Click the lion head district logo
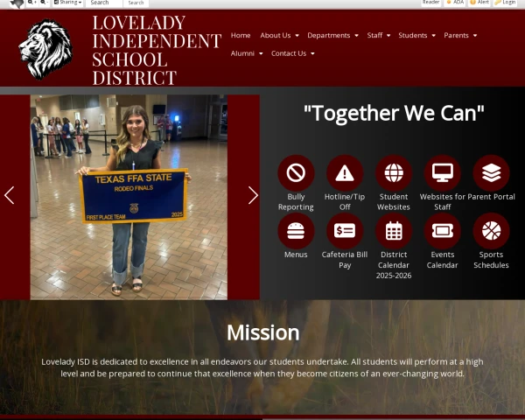This screenshot has width=525, height=420. 45,49
